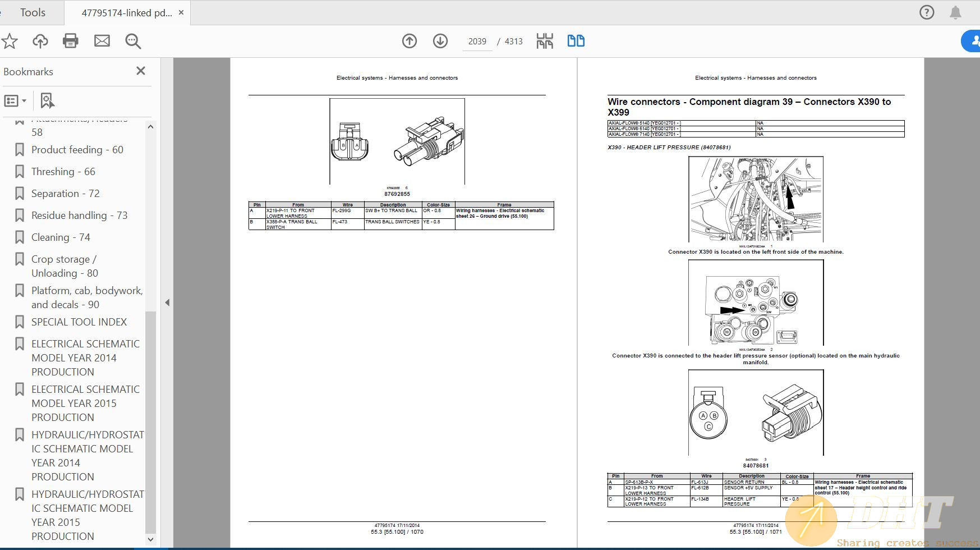Open Hydraulic/Hydrostatic Schematic Model Year 2015 bookmark
Viewport: 980px width, 550px height.
point(88,515)
